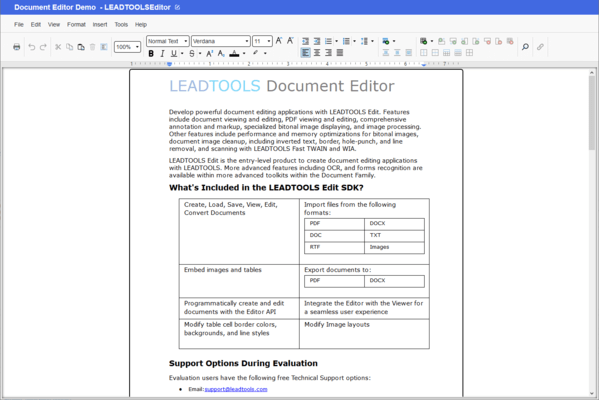Click the Decrease indent icon
Viewport: 599px width, 400px height.
tap(306, 41)
